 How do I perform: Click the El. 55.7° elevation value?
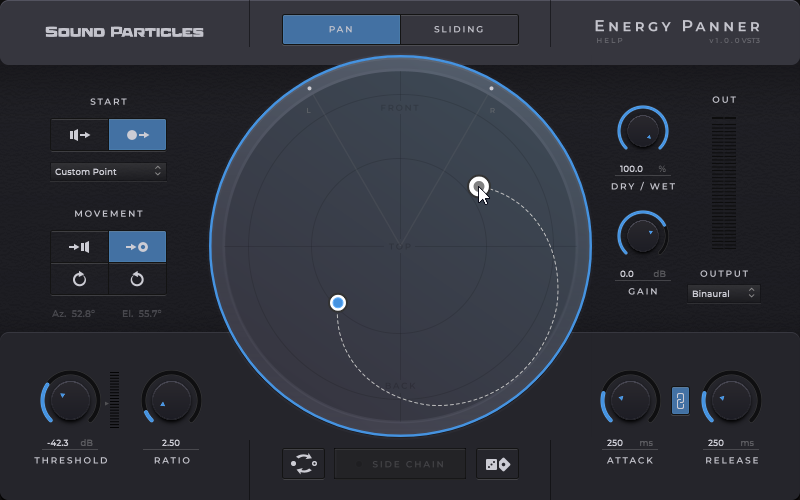pyautogui.click(x=142, y=313)
